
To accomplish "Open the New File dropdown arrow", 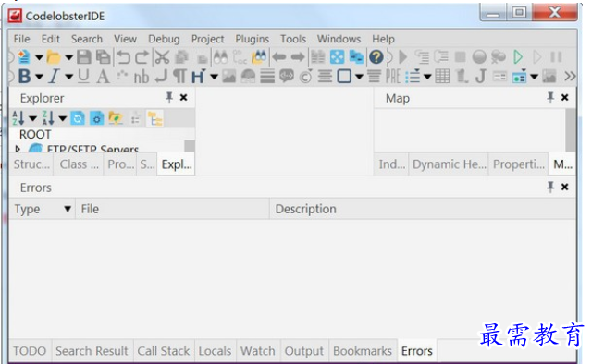I will pyautogui.click(x=39, y=57).
